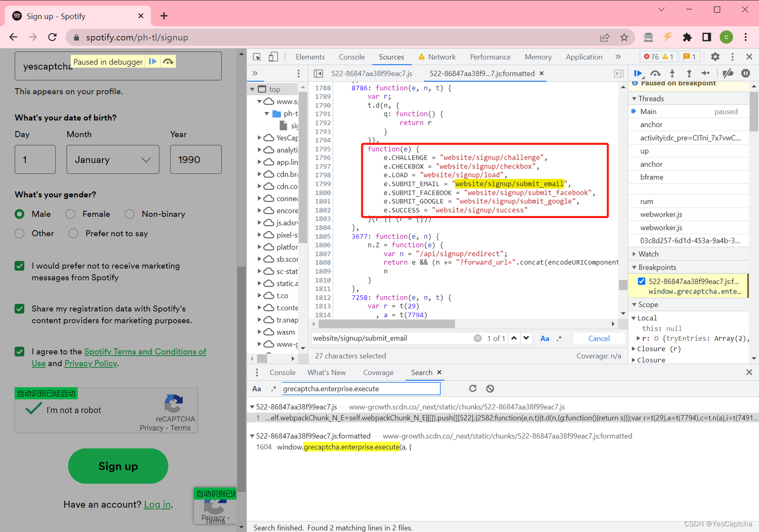Select the Male gender option
Screen dimensions: 759x532
click(19, 214)
